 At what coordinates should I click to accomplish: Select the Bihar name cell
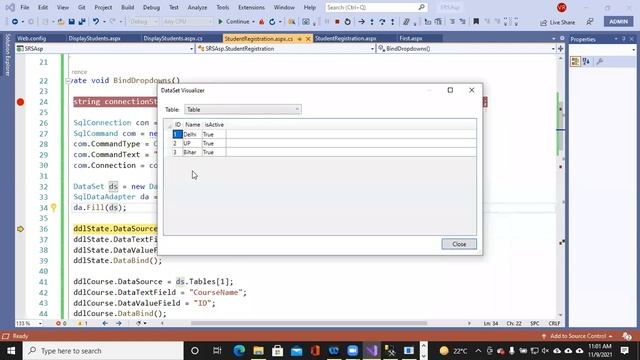pyautogui.click(x=192, y=152)
